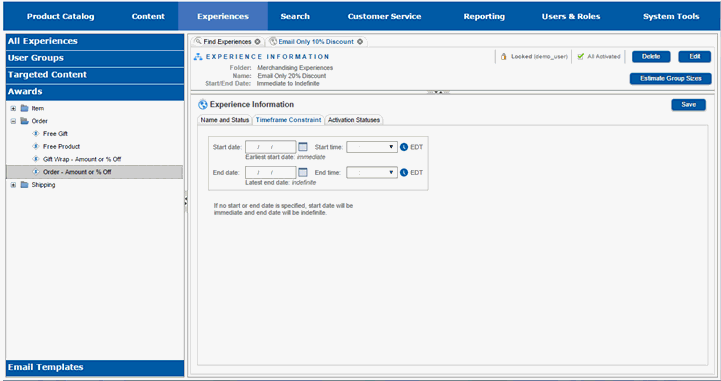This screenshot has height=381, width=721.
Task: Click the clock icon next to End time
Action: [404, 173]
